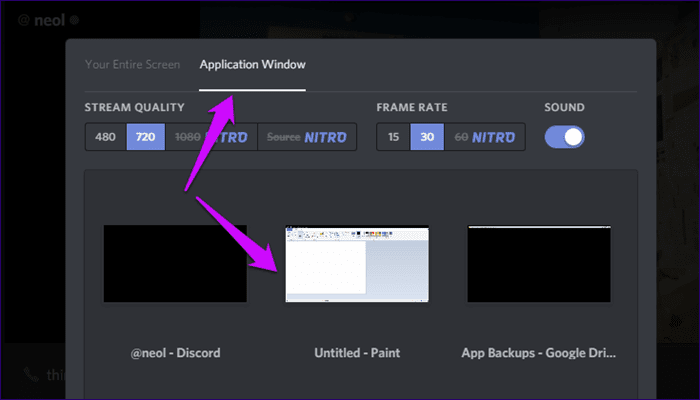Viewport: 700px width, 400px height.
Task: Click the Nitro logo beside 60
Action: point(493,137)
